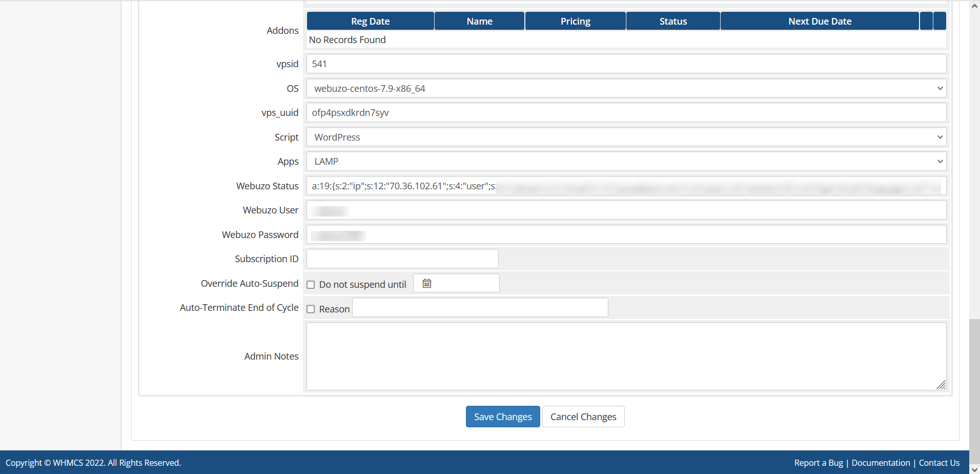
Task: Follow the Contact Us footer link
Action: point(939,463)
